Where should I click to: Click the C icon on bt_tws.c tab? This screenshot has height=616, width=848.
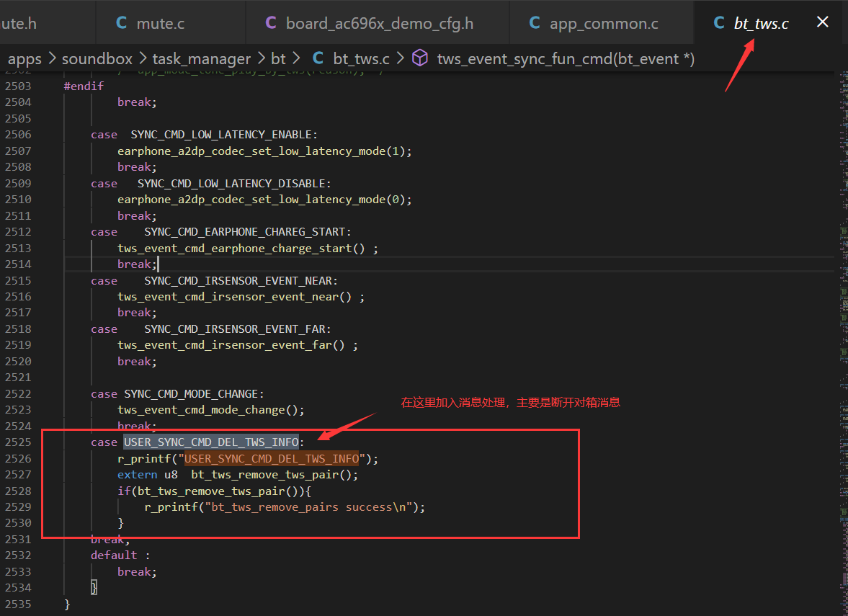click(x=719, y=23)
